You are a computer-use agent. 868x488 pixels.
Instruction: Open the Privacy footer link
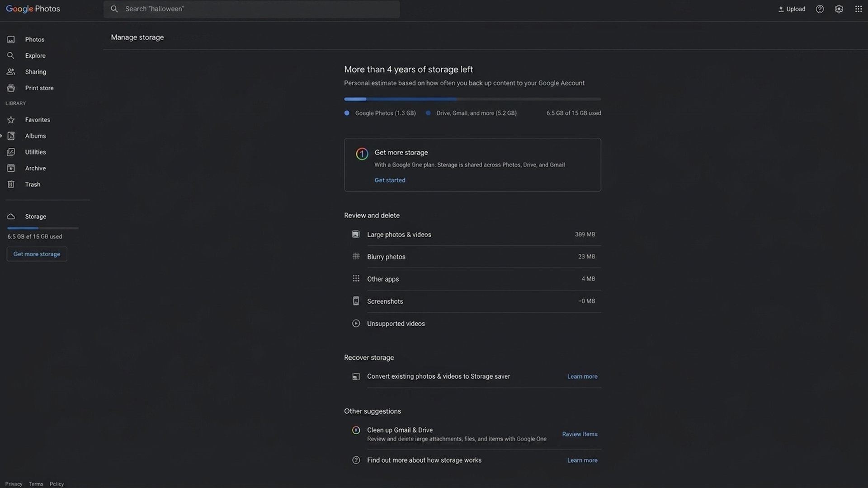pos(14,484)
